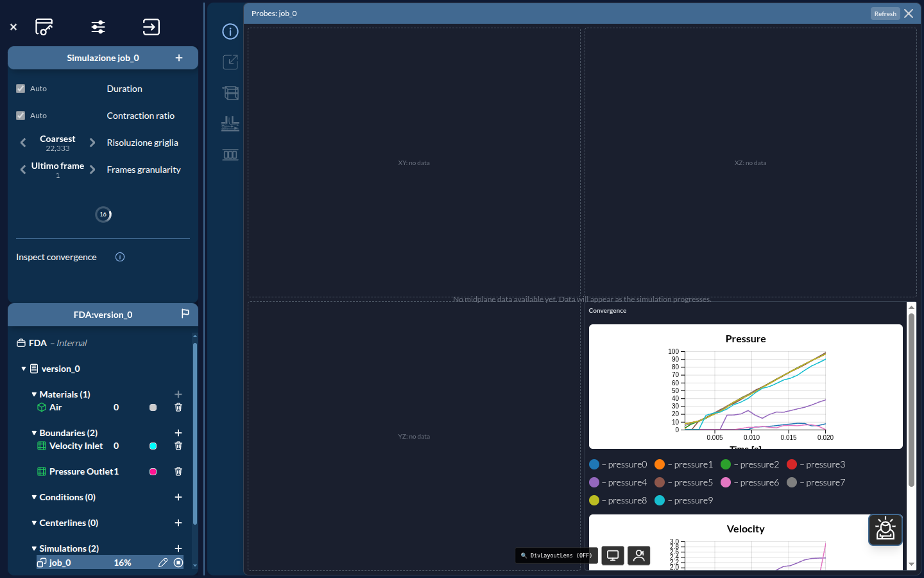This screenshot has width=924, height=578.
Task: Toggle pressure3 series in legend
Action: coord(816,464)
